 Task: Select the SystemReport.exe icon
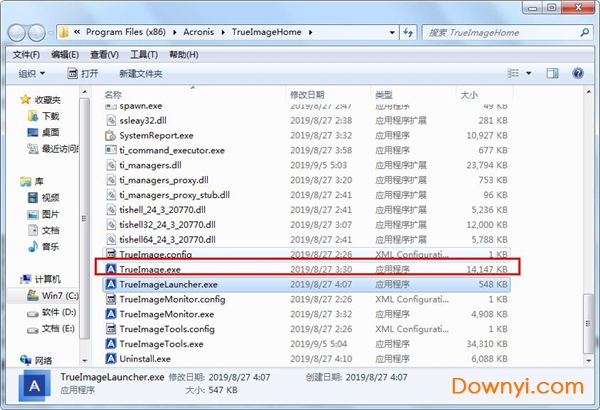tap(111, 136)
